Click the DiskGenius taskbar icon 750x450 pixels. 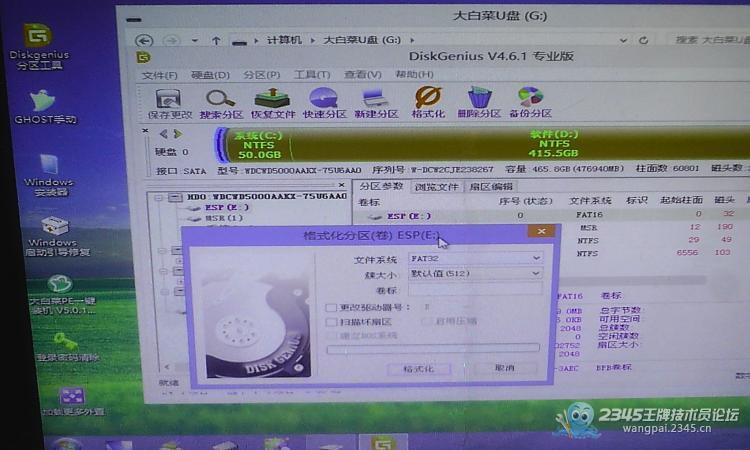pos(383,443)
